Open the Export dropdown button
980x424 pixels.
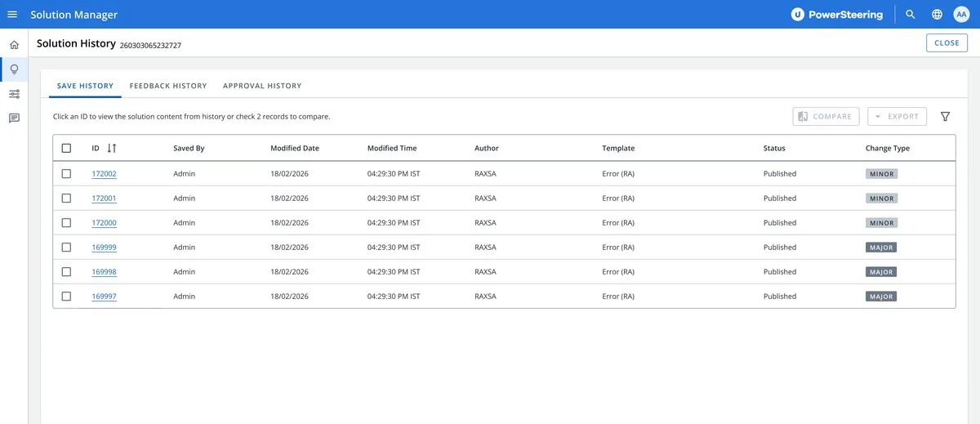coord(897,117)
